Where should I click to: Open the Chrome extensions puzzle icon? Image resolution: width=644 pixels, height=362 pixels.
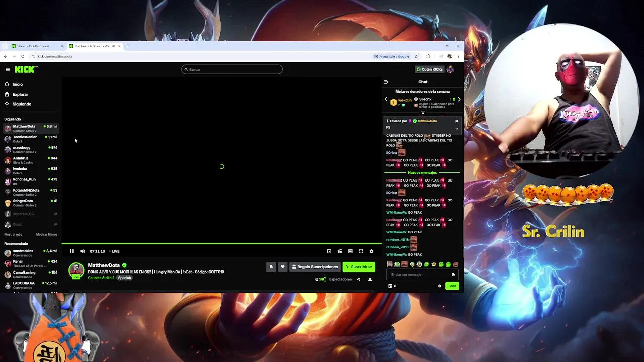pyautogui.click(x=428, y=56)
